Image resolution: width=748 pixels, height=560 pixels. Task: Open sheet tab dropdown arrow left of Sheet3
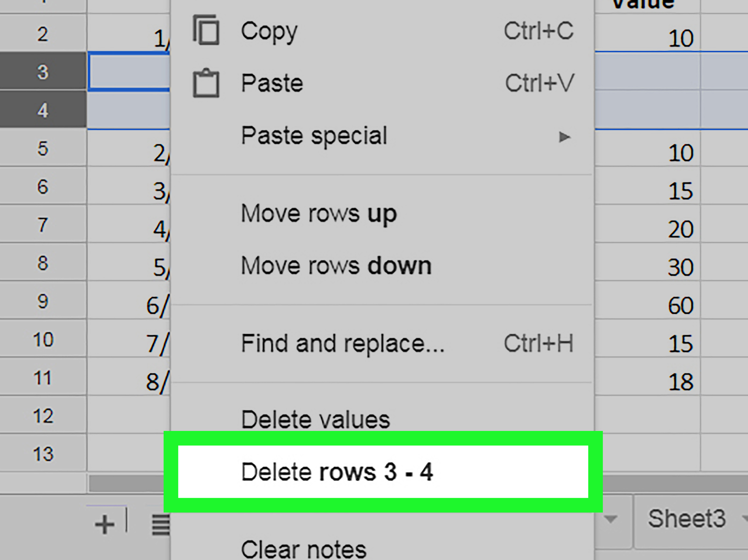[x=611, y=519]
